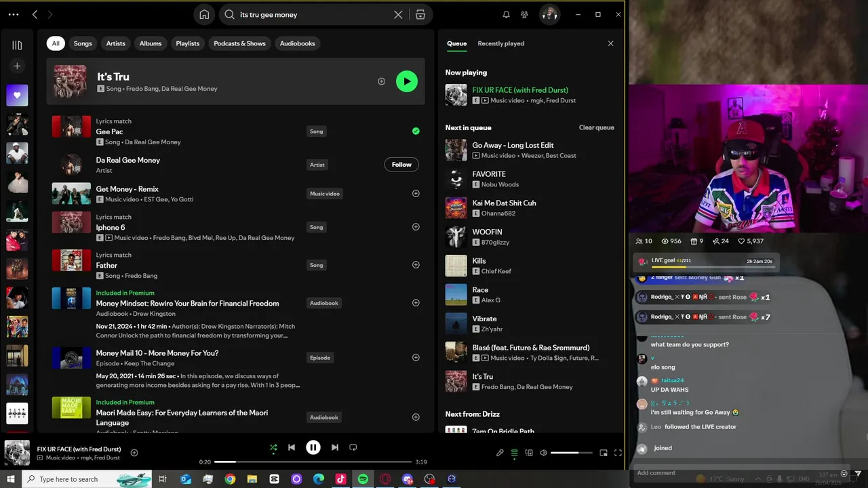Select the Audiobooks filter chip
The width and height of the screenshot is (868, 488).
[298, 43]
